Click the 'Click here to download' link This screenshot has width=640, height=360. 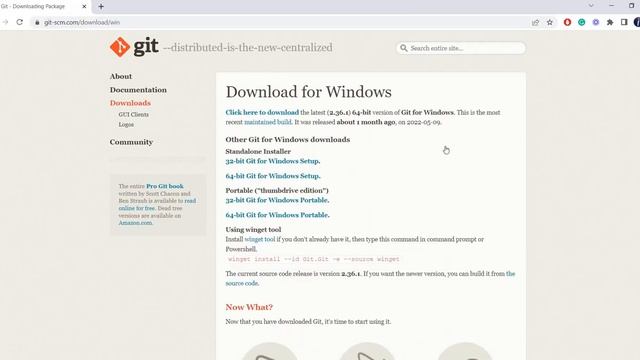point(262,112)
